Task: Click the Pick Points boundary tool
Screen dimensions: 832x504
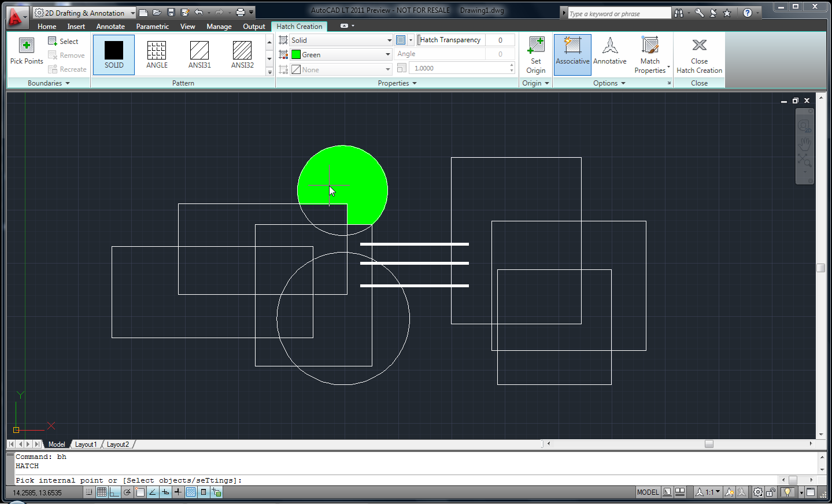Action: (x=27, y=51)
